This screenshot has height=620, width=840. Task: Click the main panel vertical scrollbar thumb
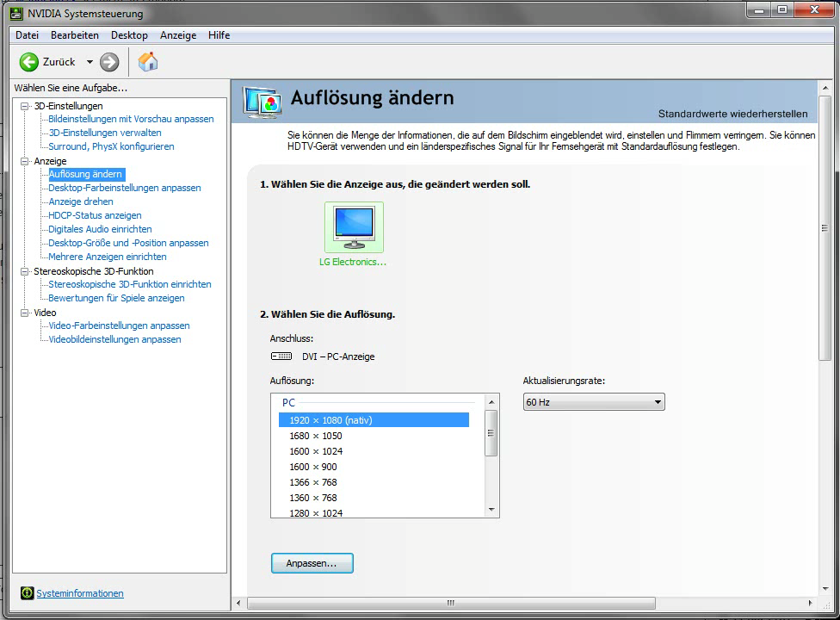tap(825, 228)
